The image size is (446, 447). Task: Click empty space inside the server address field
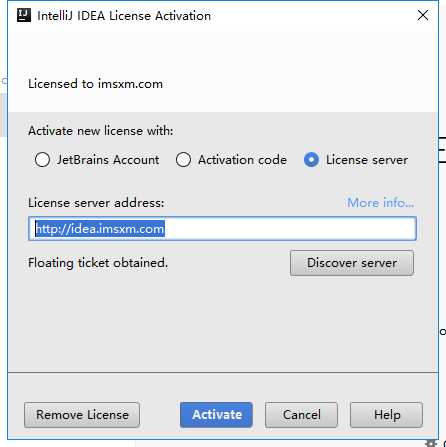coord(290,229)
